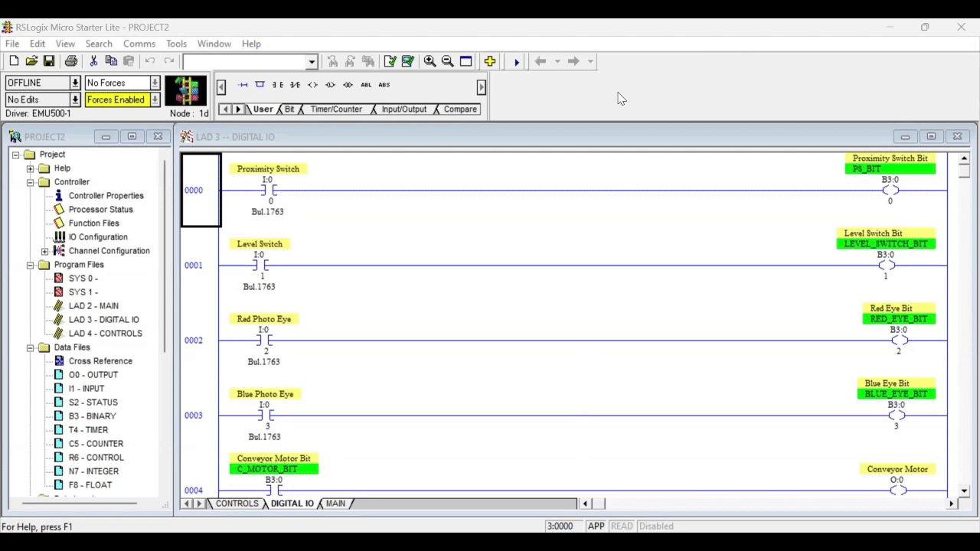Switch to Input/Output instruction tab
980x551 pixels.
[x=403, y=109]
